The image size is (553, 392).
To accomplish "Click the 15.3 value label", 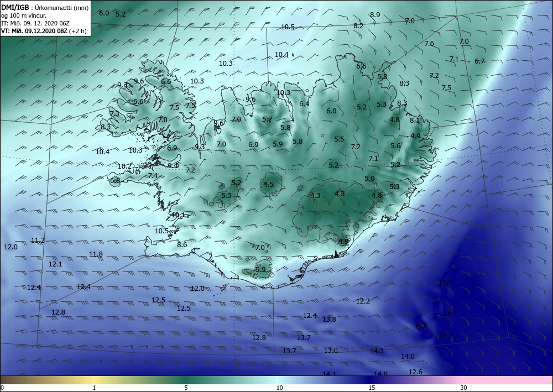I will pos(446,336).
